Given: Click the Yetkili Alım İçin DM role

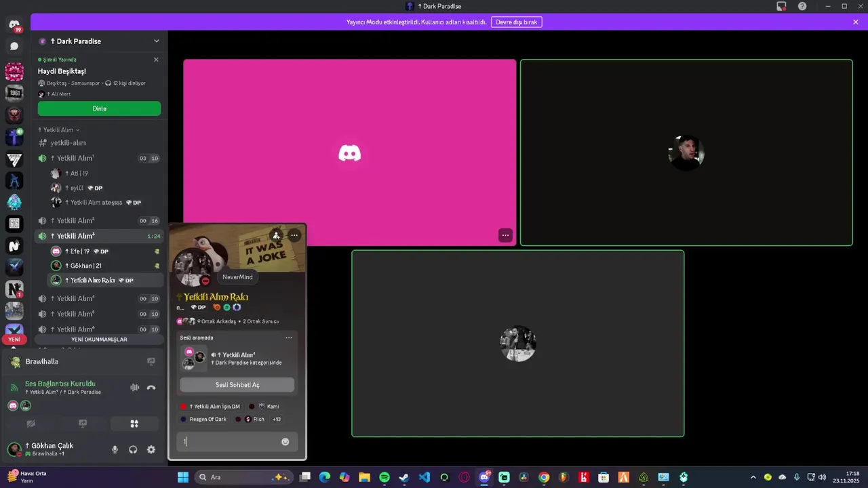Looking at the screenshot, I should [x=210, y=407].
